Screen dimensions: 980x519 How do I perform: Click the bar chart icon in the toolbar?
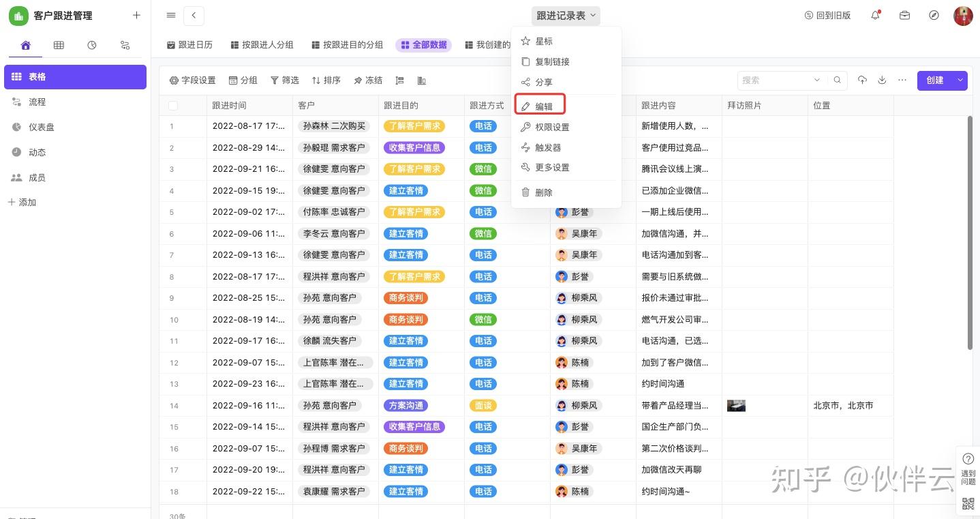coord(422,80)
